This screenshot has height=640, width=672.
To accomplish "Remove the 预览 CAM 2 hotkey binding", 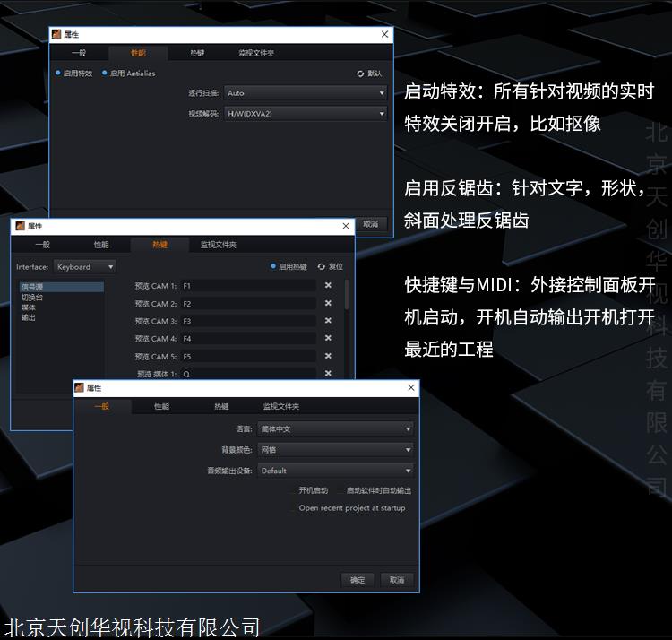I will pyautogui.click(x=328, y=304).
